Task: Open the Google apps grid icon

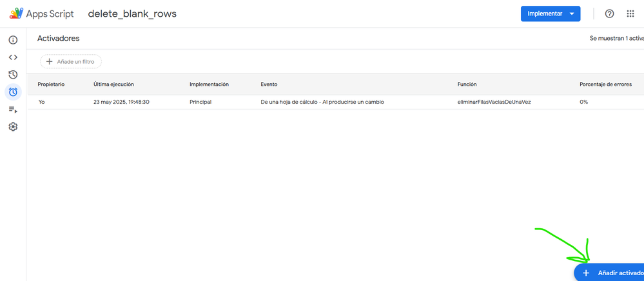Action: click(x=630, y=14)
